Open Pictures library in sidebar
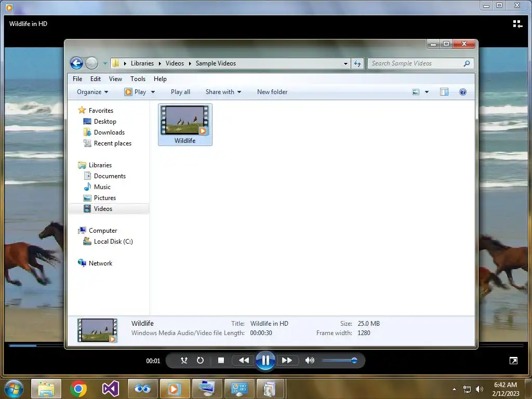This screenshot has width=532, height=399. coord(105,198)
